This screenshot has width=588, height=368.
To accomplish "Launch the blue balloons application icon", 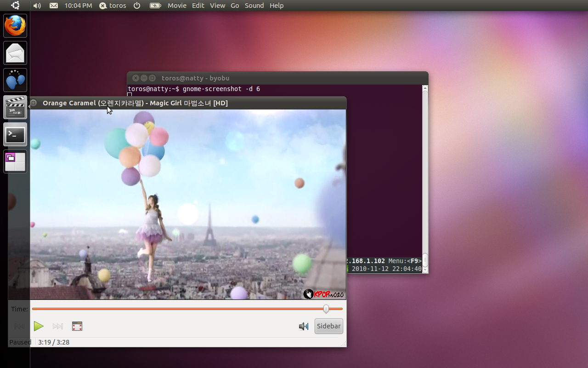I will 15,80.
